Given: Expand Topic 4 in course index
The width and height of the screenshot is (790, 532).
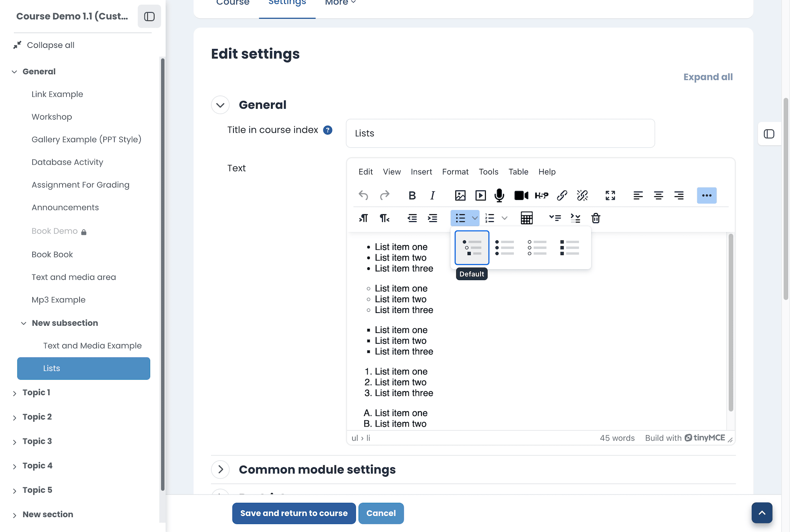Looking at the screenshot, I should tap(14, 466).
